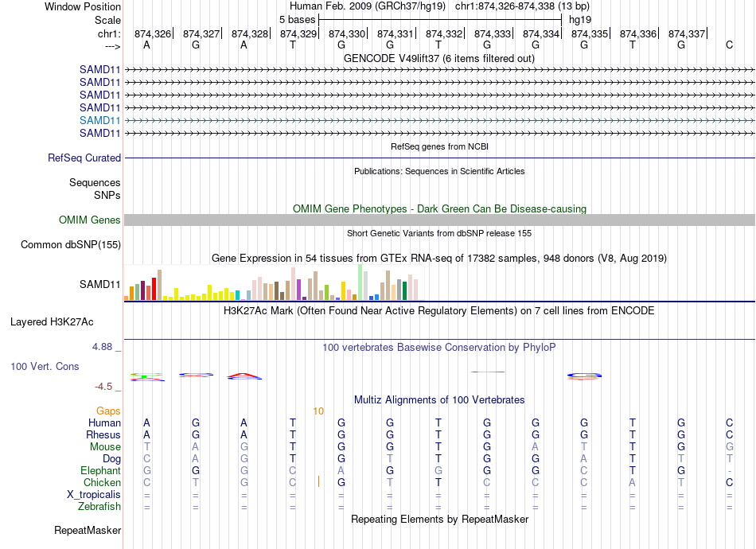Click the 5 bases scale bar text
The width and height of the screenshot is (756, 549).
coord(297,20)
